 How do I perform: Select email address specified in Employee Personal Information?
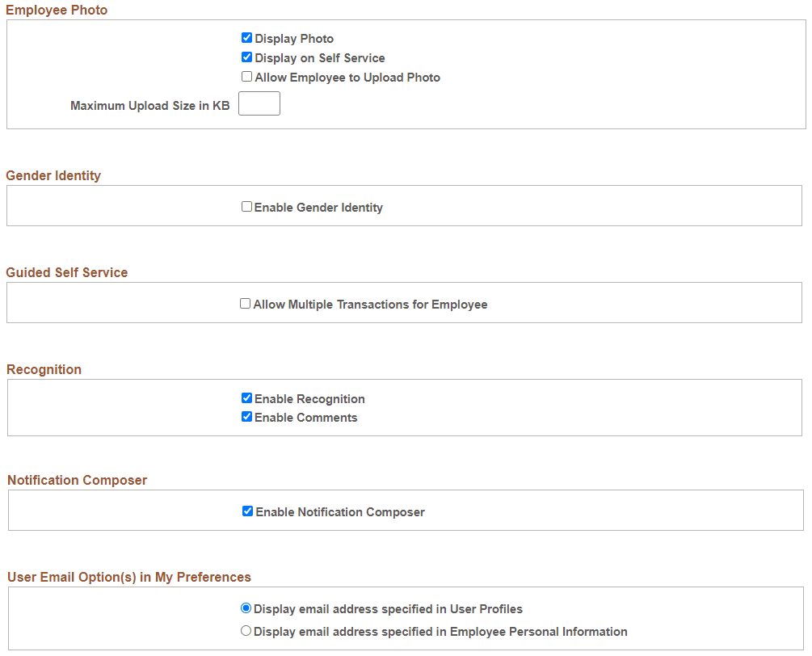pyautogui.click(x=246, y=630)
